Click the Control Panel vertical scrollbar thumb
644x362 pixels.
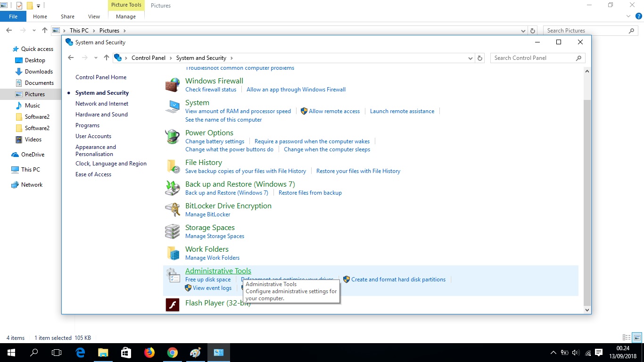click(587, 203)
